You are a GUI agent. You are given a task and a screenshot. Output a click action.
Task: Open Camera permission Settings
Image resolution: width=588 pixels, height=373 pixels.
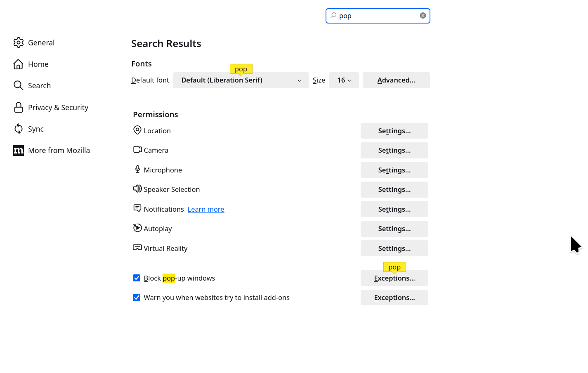(x=394, y=150)
